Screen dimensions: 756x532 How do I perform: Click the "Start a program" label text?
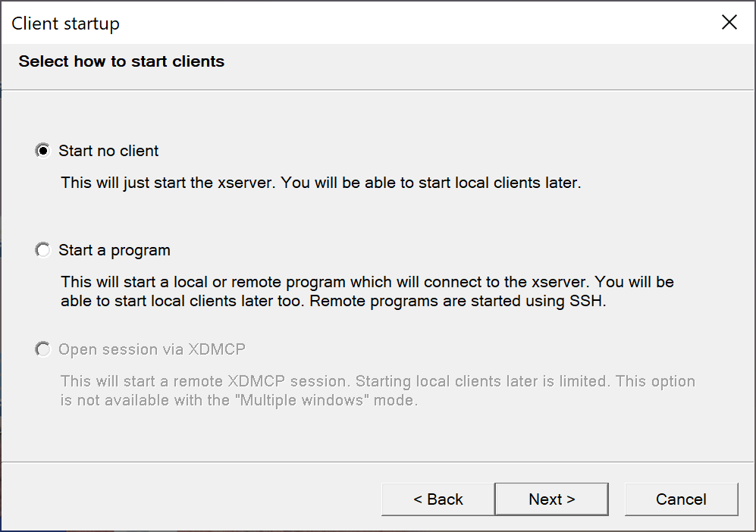114,250
